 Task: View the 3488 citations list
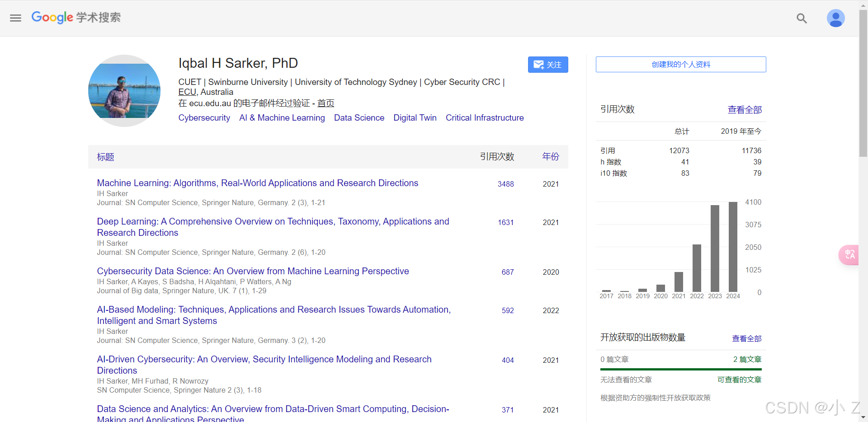tap(506, 184)
